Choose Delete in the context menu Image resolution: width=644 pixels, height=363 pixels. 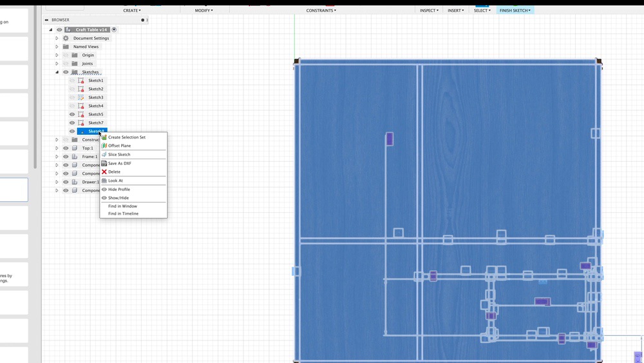[x=114, y=172]
